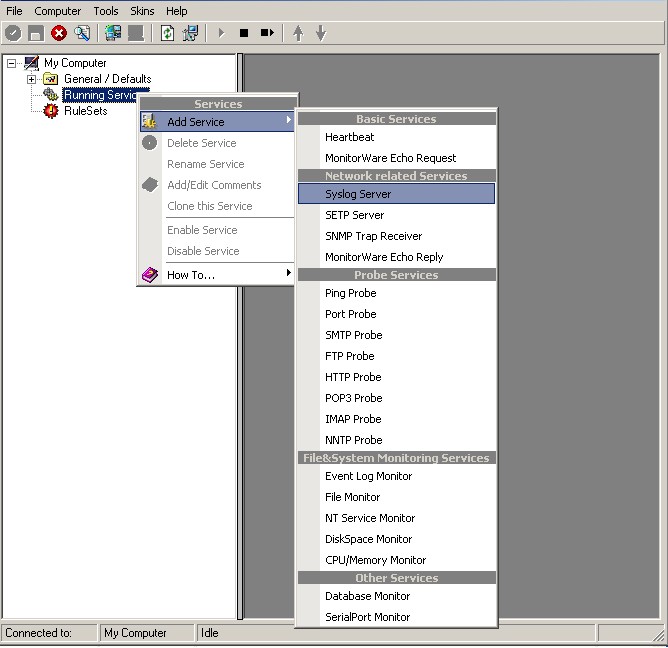Add a SETP Server service
This screenshot has height=648, width=668.
(397, 215)
